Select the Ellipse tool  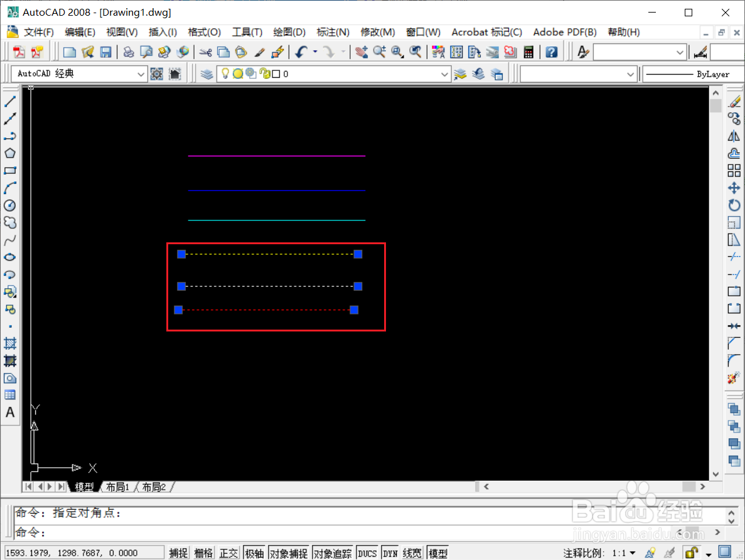[10, 257]
